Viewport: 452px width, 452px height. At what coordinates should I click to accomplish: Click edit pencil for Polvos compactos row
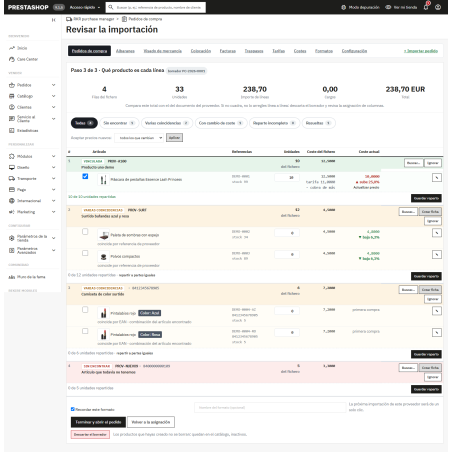point(437,255)
